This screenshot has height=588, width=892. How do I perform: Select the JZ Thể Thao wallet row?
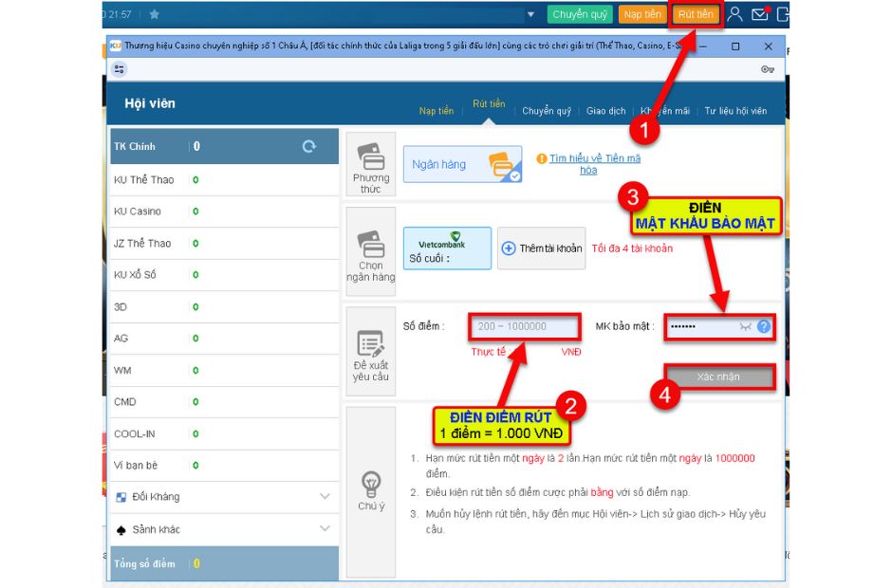coord(224,244)
